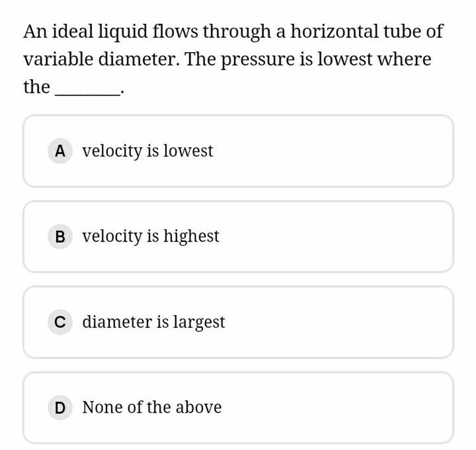Click the phrase 'variable diameter' in question
476x450 pixels.
80,59
